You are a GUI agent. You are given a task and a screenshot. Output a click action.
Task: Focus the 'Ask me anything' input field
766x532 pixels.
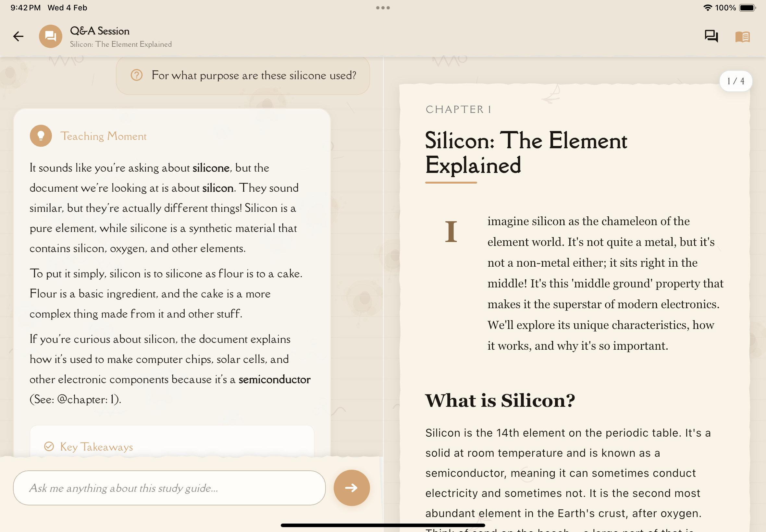pyautogui.click(x=169, y=488)
